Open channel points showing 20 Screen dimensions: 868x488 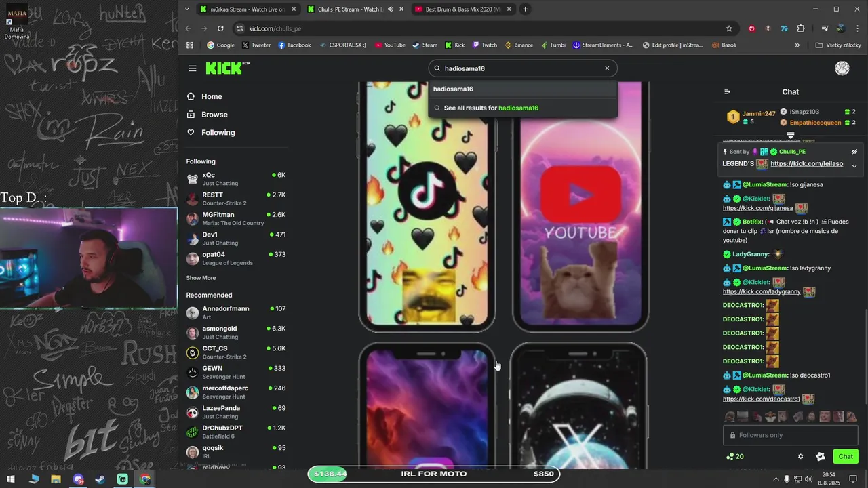coord(735,457)
